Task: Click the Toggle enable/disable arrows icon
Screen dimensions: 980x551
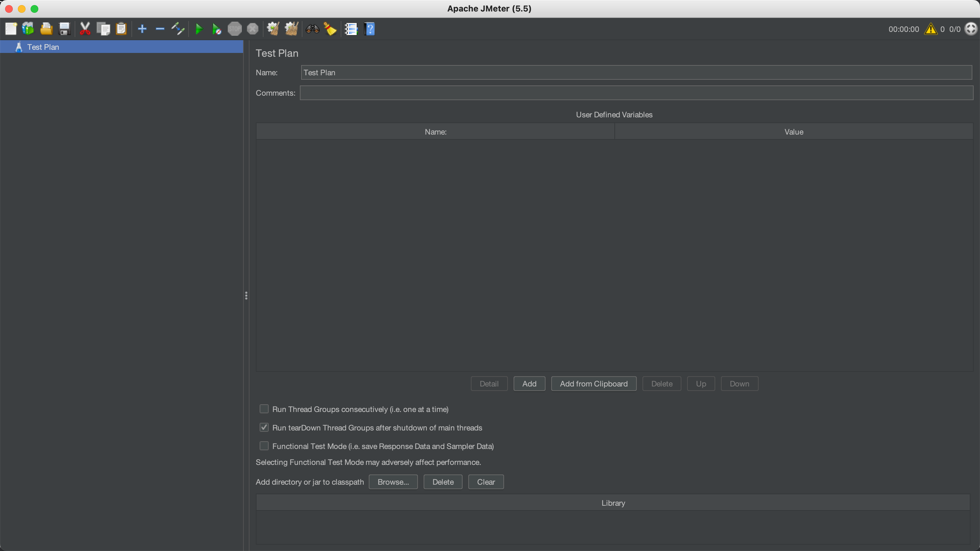Action: (x=178, y=29)
